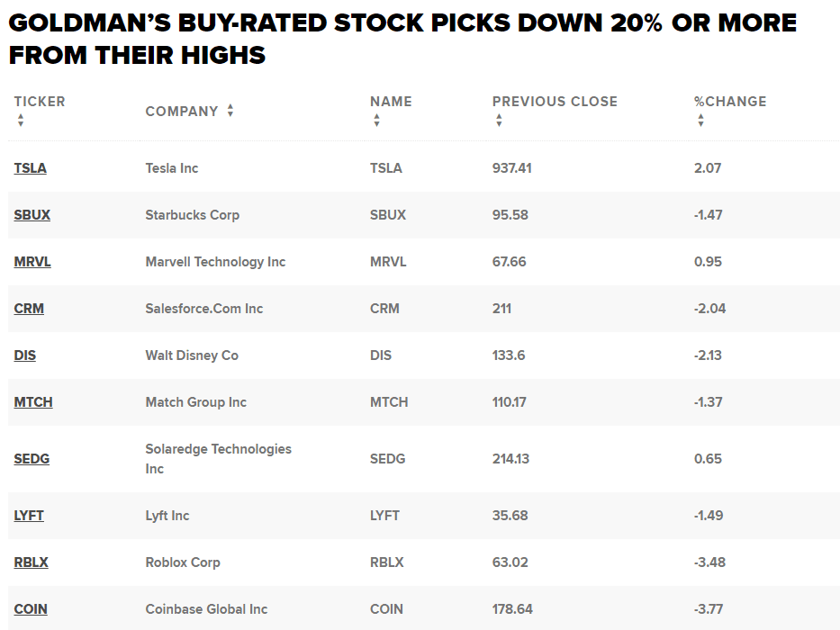Sort by Company using arrow icon

coord(230,111)
